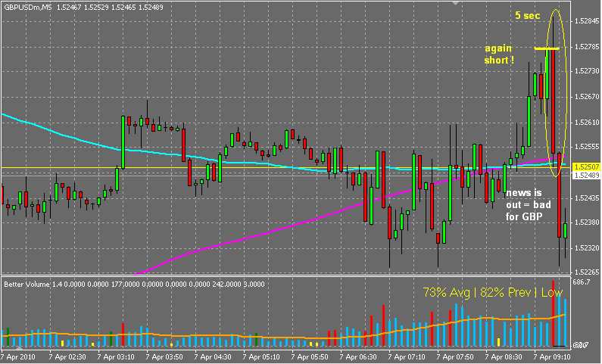Click the 1.52670 price axis label

click(586, 97)
